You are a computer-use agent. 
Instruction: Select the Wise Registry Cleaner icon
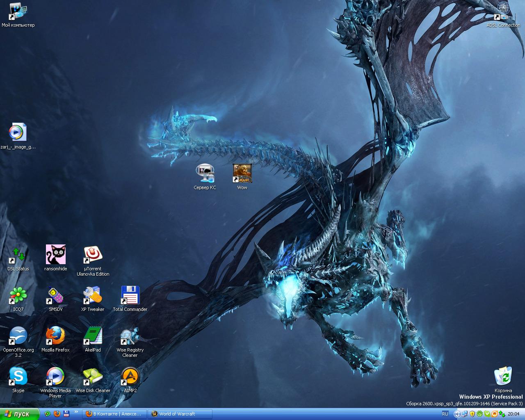click(x=130, y=336)
